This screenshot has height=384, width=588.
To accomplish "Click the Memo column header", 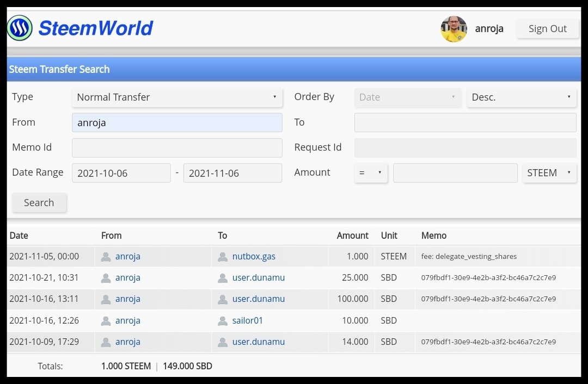I will click(x=434, y=236).
